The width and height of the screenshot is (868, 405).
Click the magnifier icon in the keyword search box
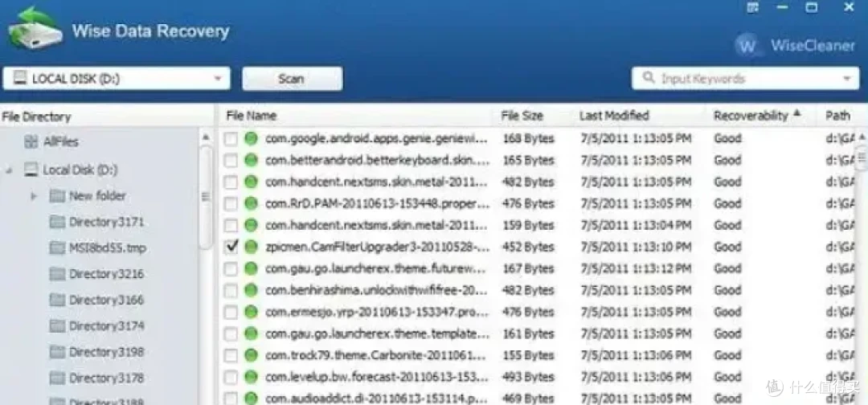click(649, 78)
